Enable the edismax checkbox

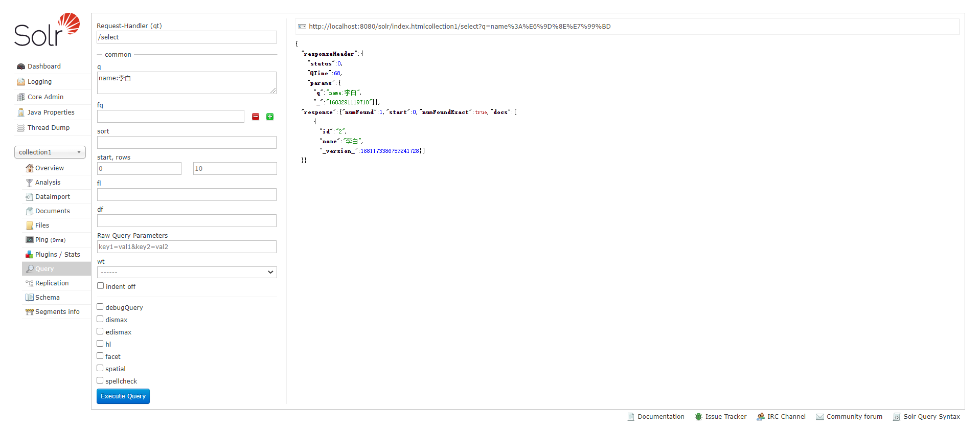point(100,331)
